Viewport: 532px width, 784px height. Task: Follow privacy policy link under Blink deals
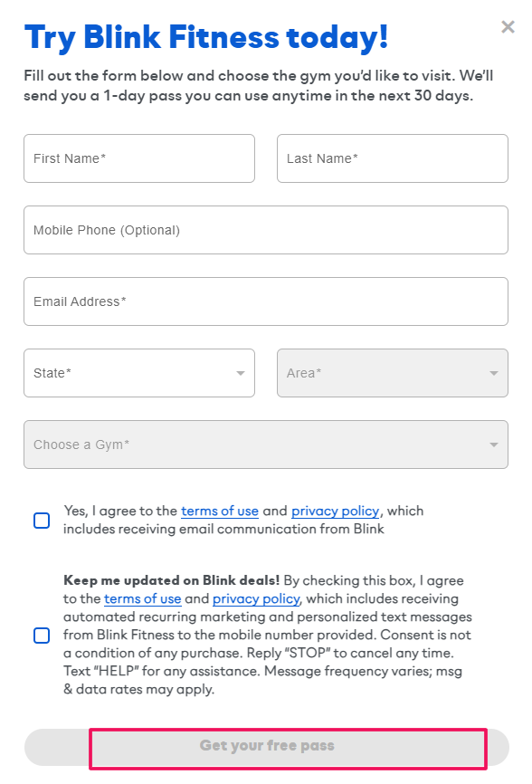(x=256, y=599)
